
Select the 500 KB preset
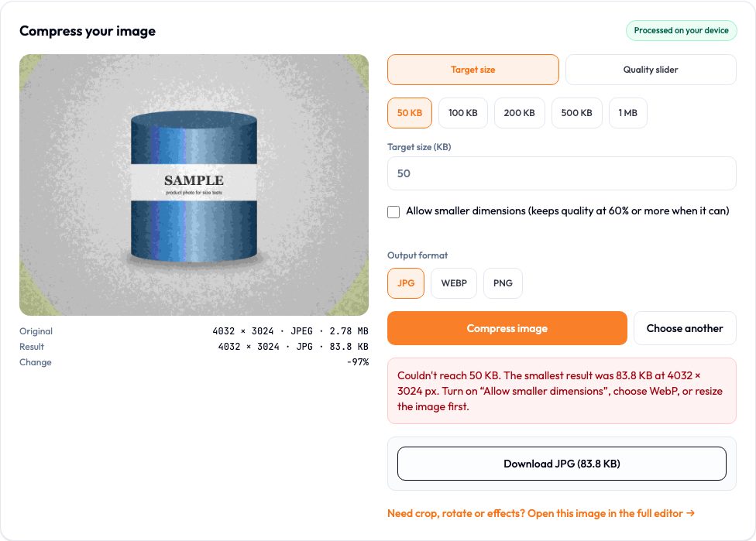click(576, 113)
